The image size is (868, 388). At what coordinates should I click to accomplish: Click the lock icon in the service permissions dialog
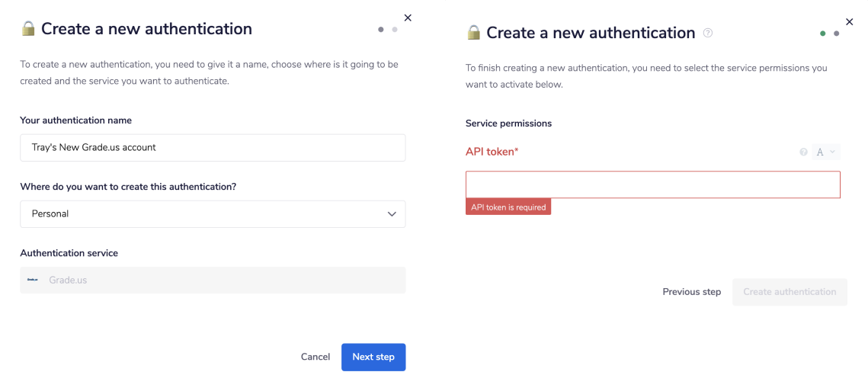click(473, 33)
